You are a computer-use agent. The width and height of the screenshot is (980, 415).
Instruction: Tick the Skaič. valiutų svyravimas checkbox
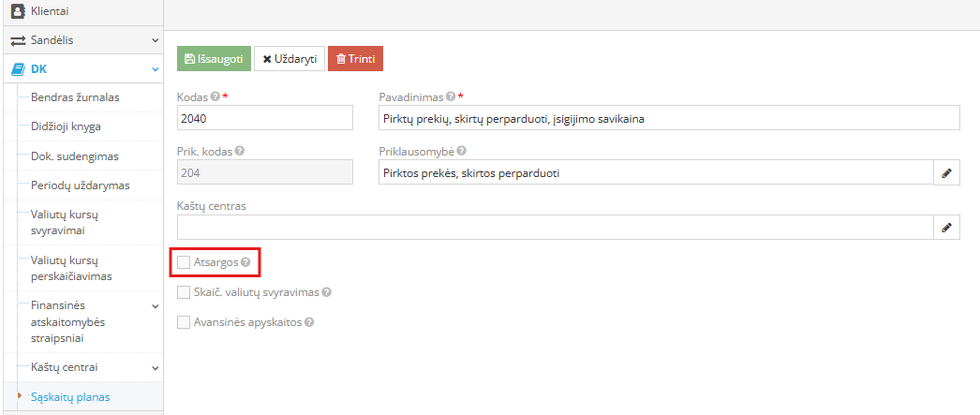(183, 292)
